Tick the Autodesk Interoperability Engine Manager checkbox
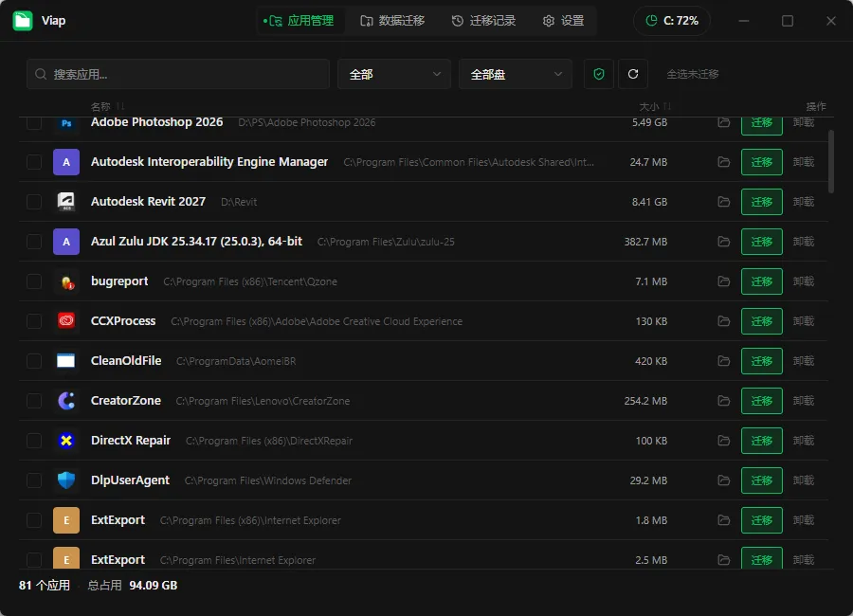Viewport: 853px width, 616px height. (34, 162)
